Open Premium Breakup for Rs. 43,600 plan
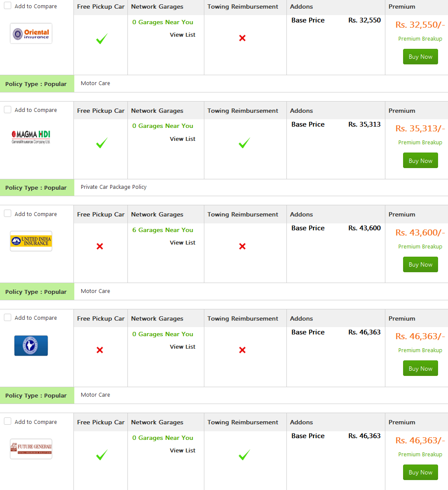 point(420,247)
